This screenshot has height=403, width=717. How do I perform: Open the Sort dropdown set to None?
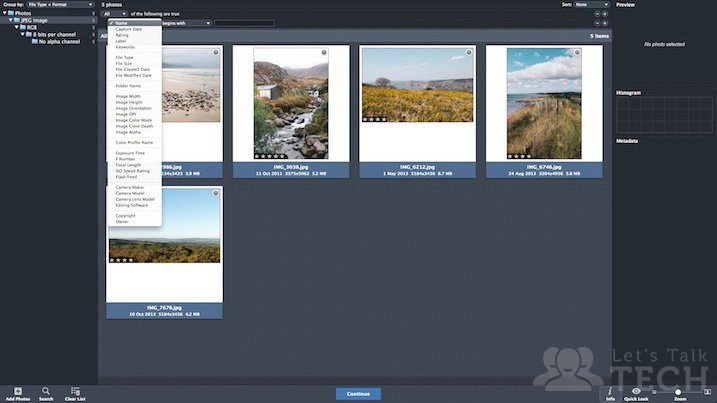[592, 5]
